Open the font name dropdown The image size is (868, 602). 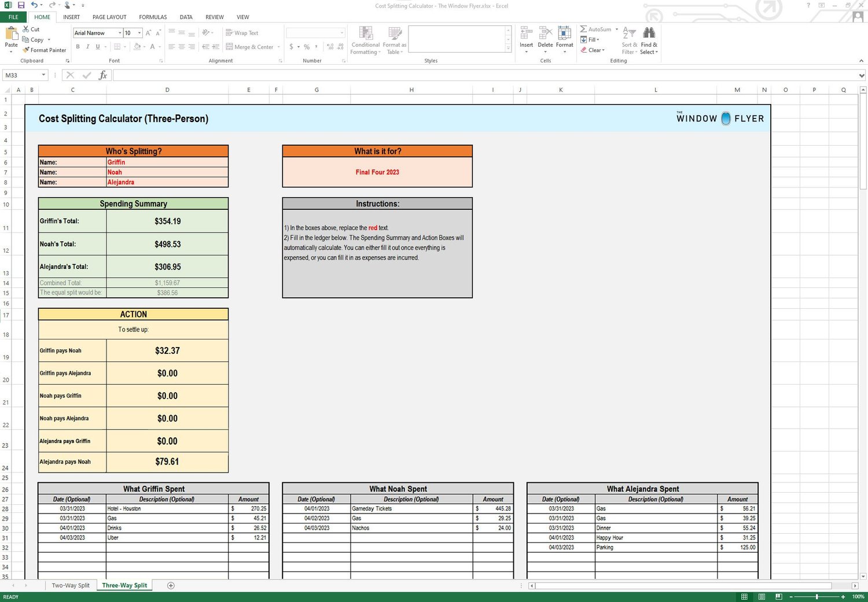coord(120,33)
